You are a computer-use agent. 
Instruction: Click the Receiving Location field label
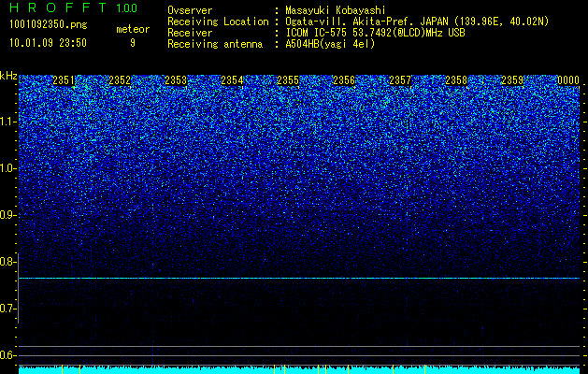click(x=218, y=22)
